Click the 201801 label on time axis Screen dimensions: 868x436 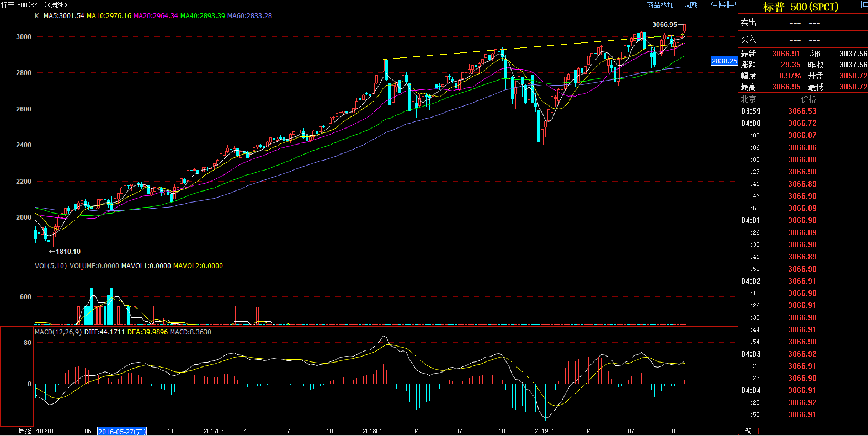372,432
